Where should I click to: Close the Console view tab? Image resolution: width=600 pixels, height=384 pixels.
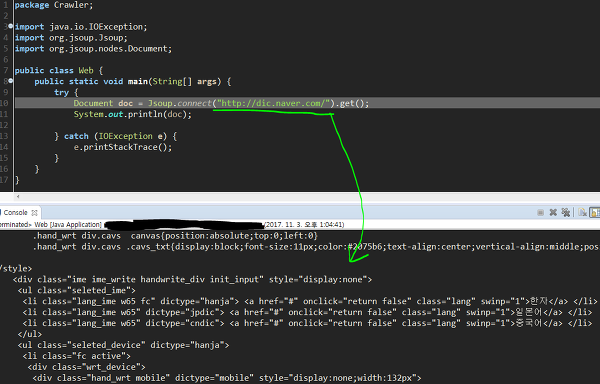[34, 213]
